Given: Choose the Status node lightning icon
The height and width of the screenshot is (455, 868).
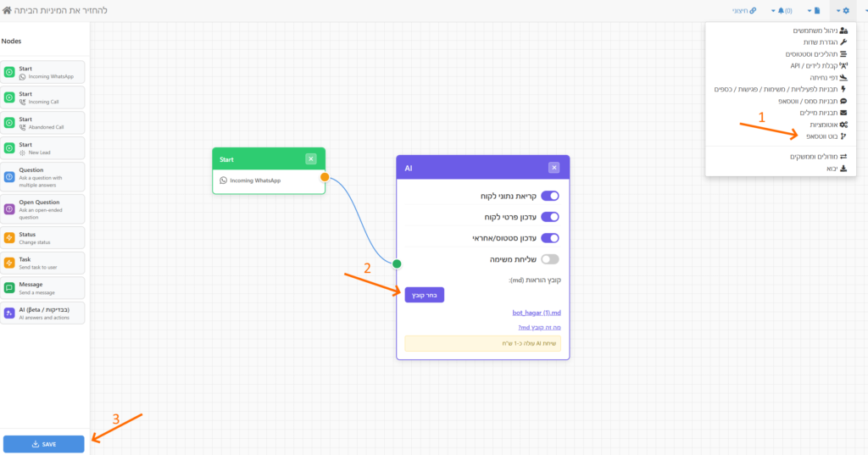Looking at the screenshot, I should pos(9,238).
